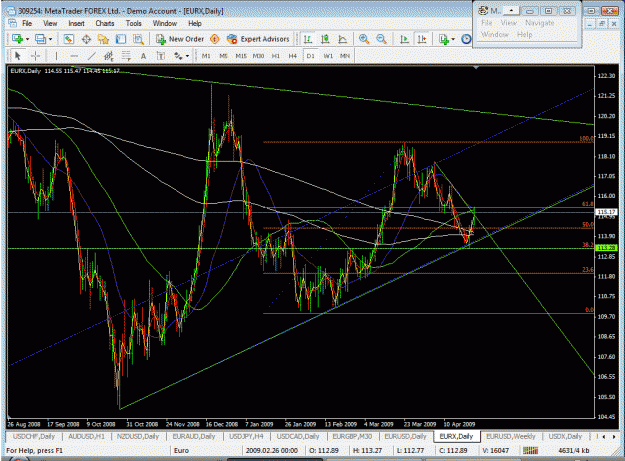The width and height of the screenshot is (625, 461).
Task: Select the Fibonacci Retracement tool
Action: (x=126, y=56)
